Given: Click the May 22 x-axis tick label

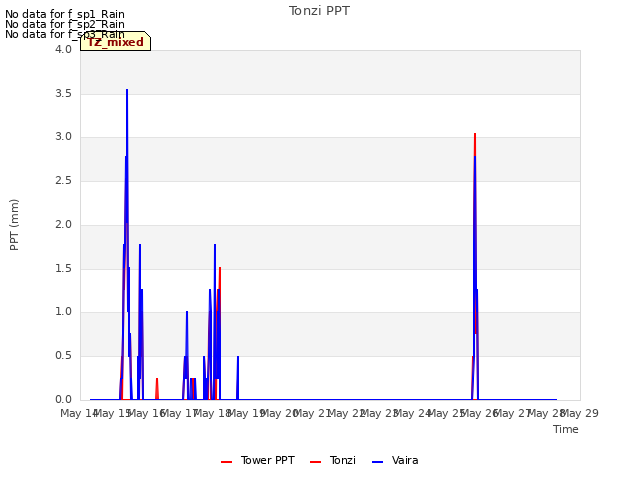Looking at the screenshot, I should 347,413.
